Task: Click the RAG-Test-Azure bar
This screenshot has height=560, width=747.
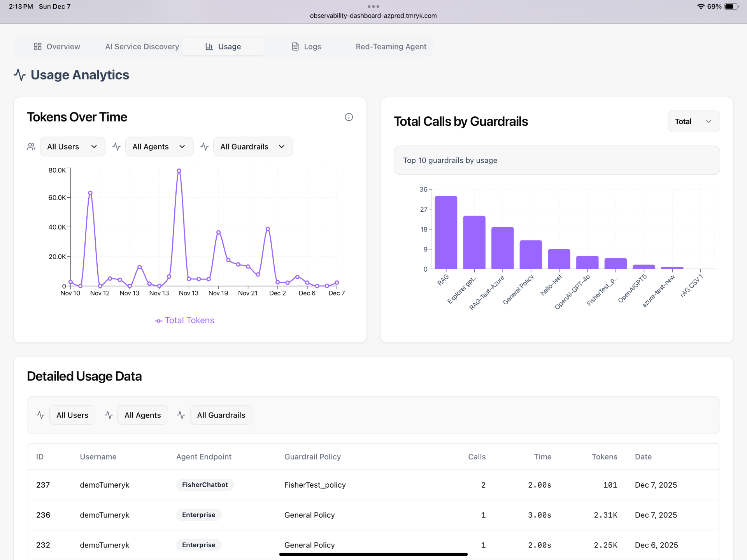Action: click(502, 248)
